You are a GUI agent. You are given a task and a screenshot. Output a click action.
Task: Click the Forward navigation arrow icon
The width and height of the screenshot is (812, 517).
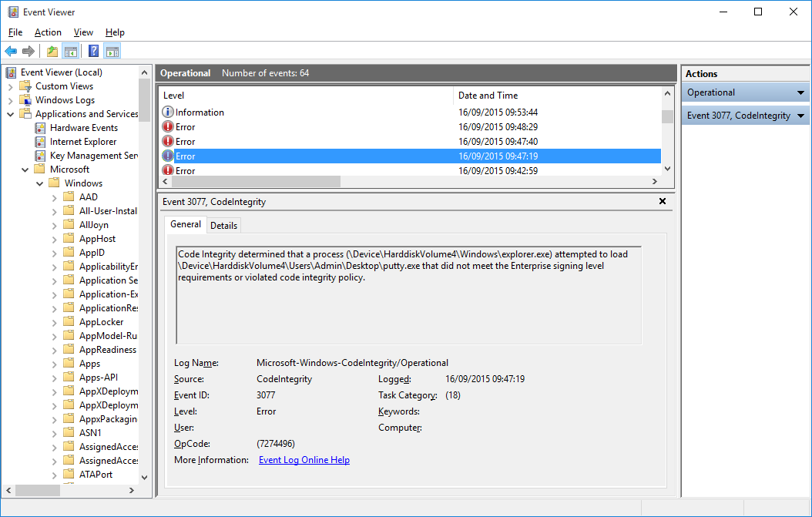tap(29, 51)
